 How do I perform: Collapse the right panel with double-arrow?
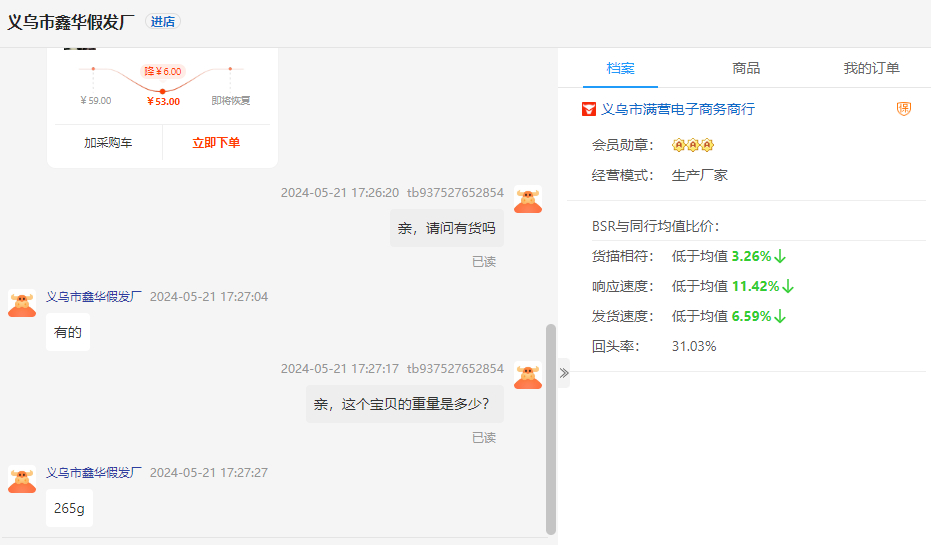click(564, 373)
